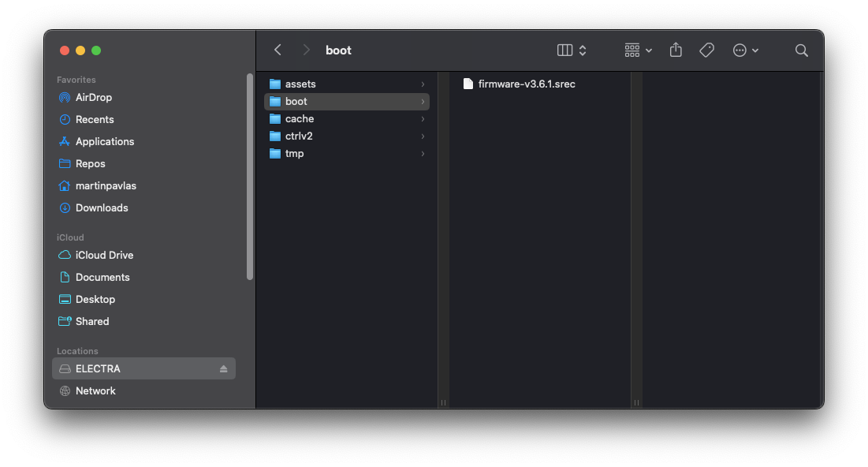Click the boot window title

point(338,50)
